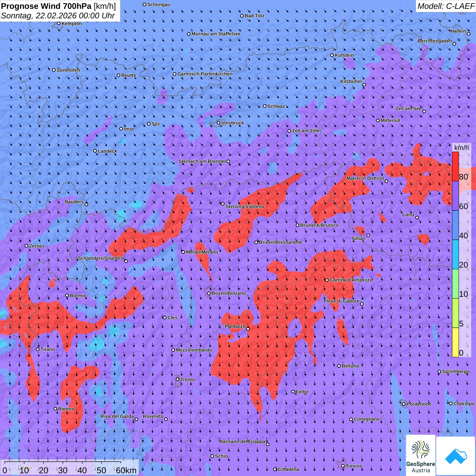Screen dimensions: 476x476
Task: Click the 'Kempten' city label
Action: pos(72,23)
